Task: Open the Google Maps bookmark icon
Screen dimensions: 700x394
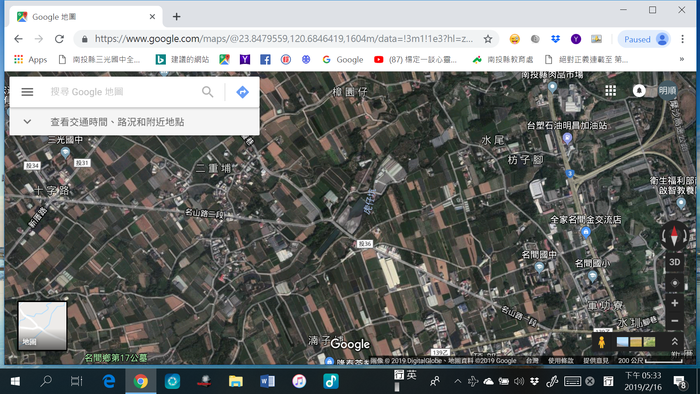Action: click(224, 59)
